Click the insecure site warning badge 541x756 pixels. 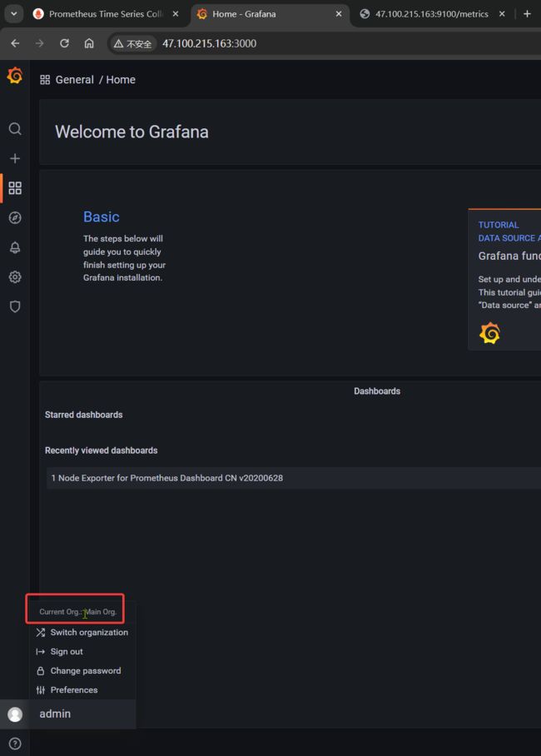(x=132, y=44)
